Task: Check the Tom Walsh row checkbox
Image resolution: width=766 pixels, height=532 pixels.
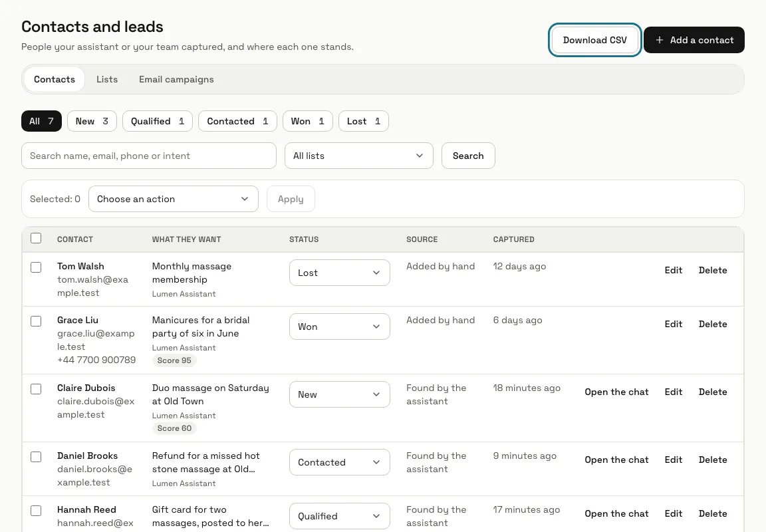Action: pos(36,267)
